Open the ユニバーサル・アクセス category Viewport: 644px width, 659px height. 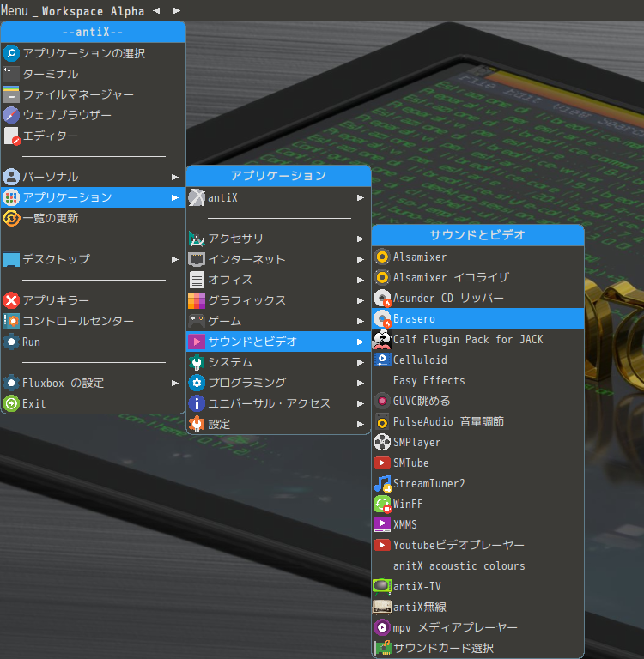coord(278,403)
